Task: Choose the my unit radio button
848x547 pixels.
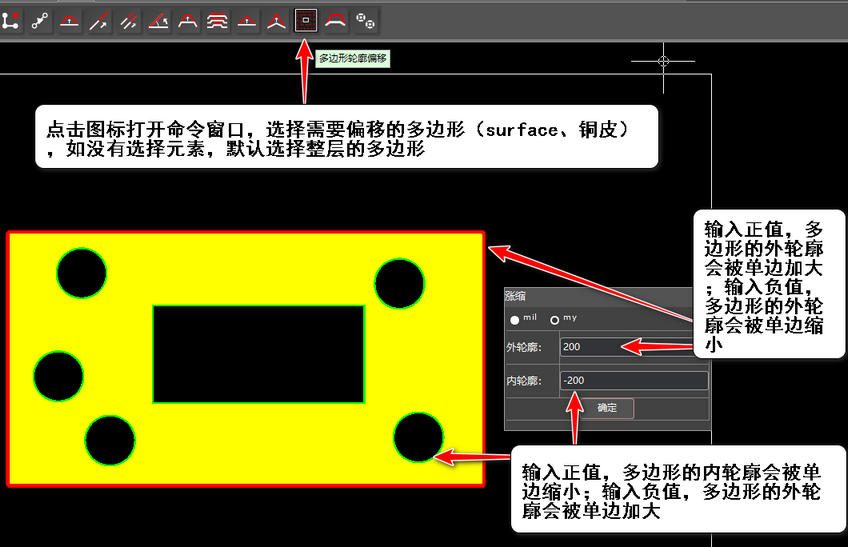Action: (x=554, y=320)
